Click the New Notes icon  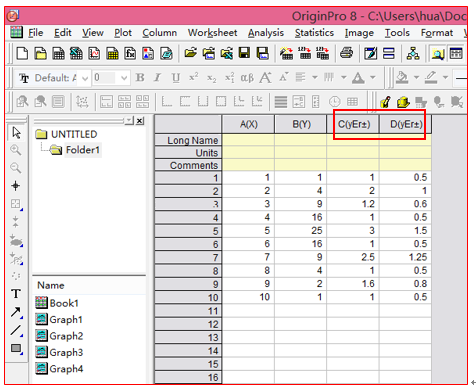click(x=166, y=53)
